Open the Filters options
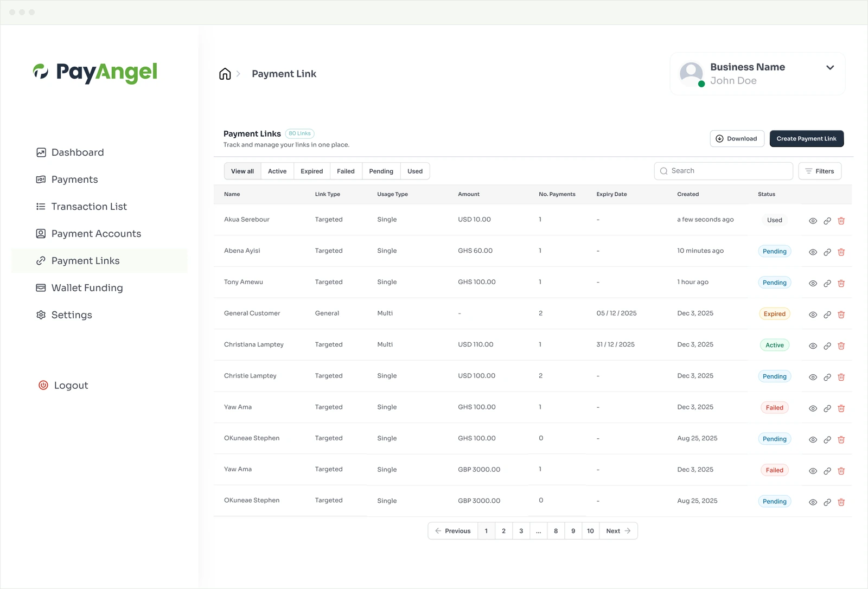The height and width of the screenshot is (589, 868). click(x=820, y=171)
